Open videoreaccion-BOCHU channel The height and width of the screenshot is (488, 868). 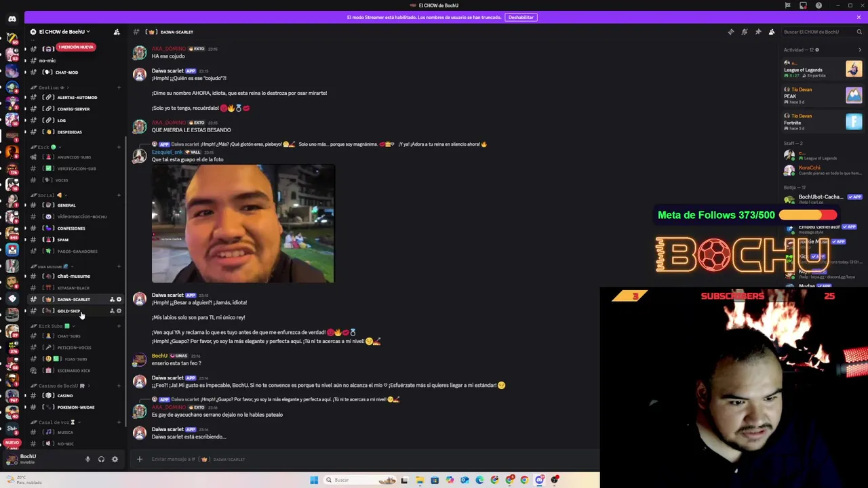point(81,216)
